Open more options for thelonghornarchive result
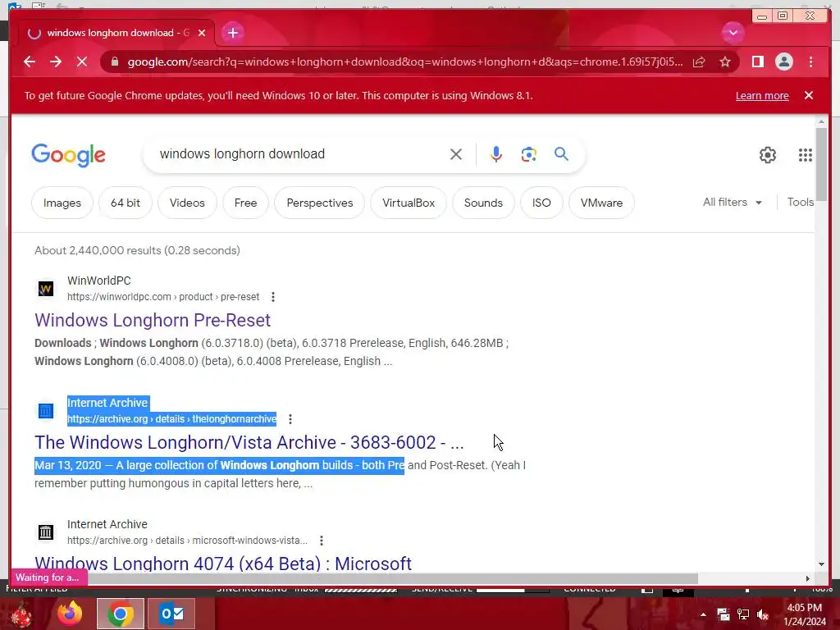The width and height of the screenshot is (840, 630). point(290,419)
